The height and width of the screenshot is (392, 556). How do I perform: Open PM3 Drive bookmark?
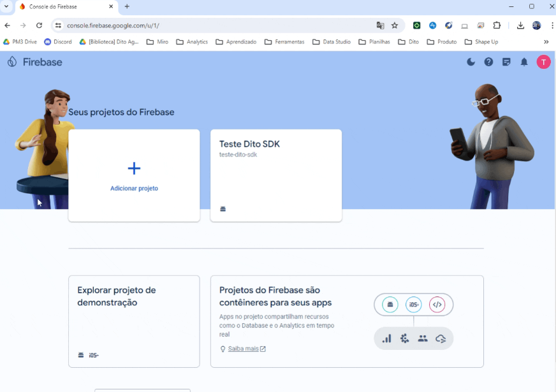pyautogui.click(x=20, y=42)
